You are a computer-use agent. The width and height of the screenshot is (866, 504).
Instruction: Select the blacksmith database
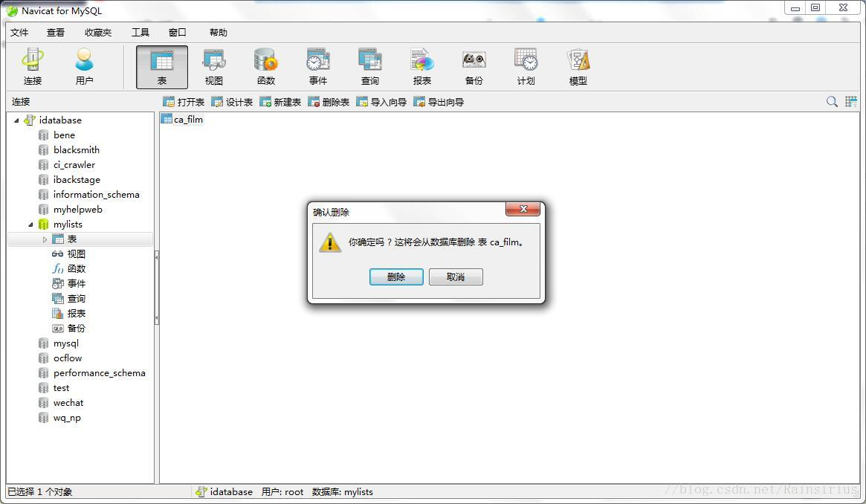click(x=77, y=149)
